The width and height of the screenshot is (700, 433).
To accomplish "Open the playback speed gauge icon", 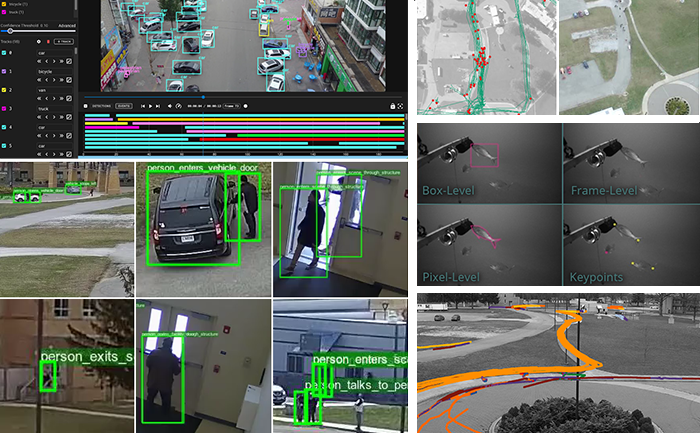I will (178, 106).
